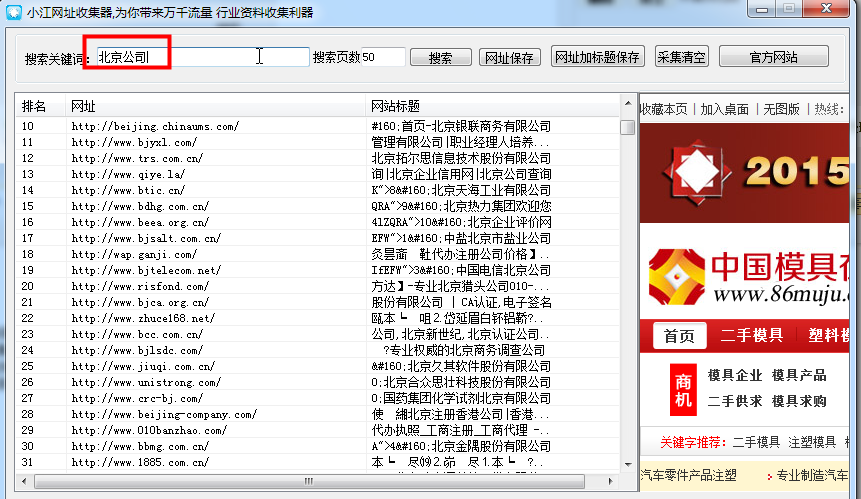Click the 搜索 button
Viewport: 861px width, 499px height.
click(x=440, y=58)
